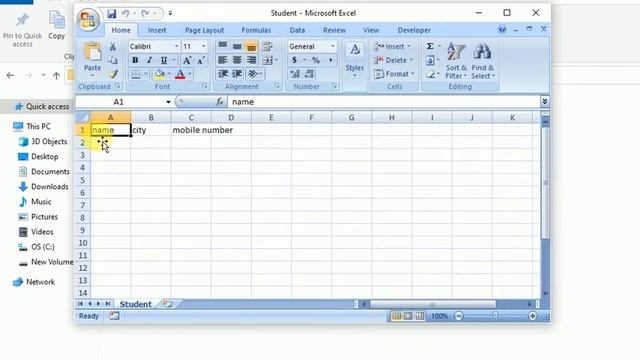The height and width of the screenshot is (360, 640).
Task: Open the Styles gallery
Action: [x=354, y=60]
